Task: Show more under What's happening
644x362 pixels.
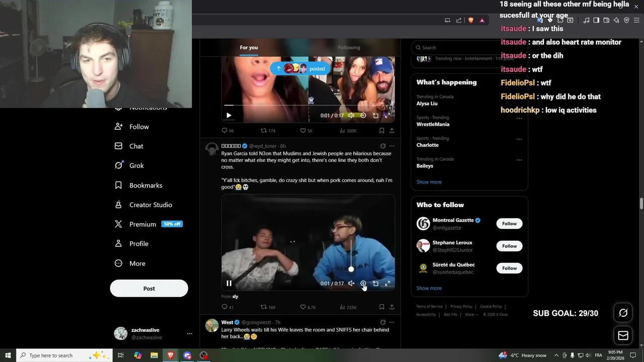Action: coord(429,182)
